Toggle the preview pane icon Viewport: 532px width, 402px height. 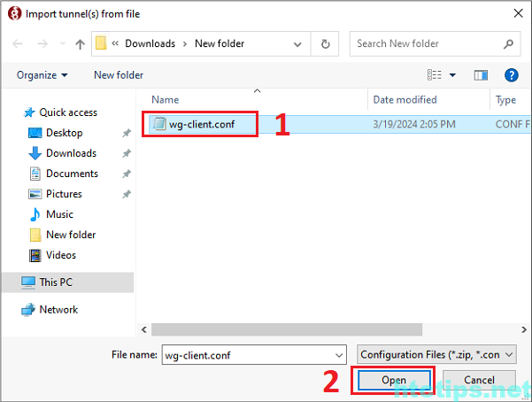(481, 75)
